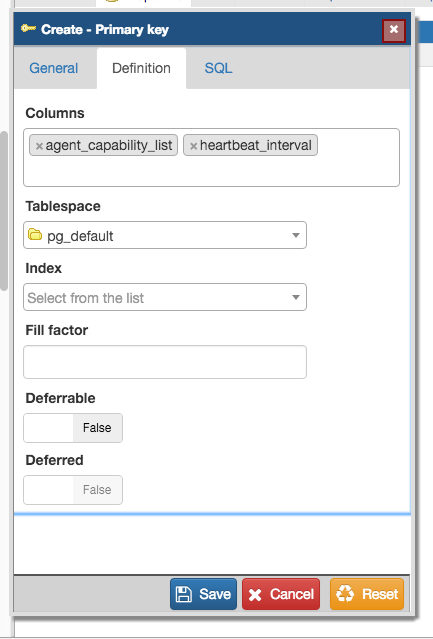
Task: Toggle the Deferrable switch
Action: point(73,428)
